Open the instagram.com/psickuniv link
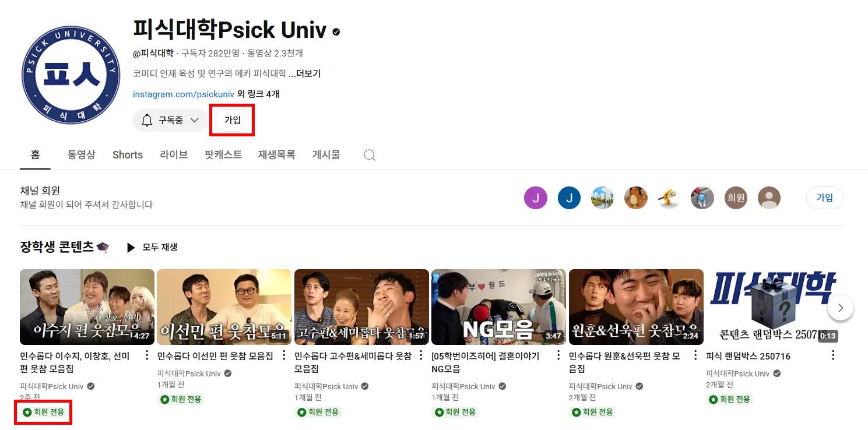The width and height of the screenshot is (868, 430). (184, 94)
